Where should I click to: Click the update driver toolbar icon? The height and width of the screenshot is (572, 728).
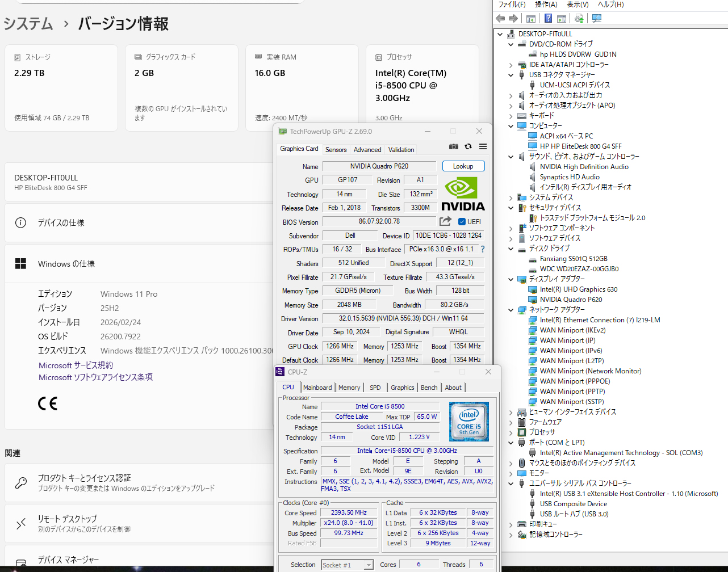579,19
